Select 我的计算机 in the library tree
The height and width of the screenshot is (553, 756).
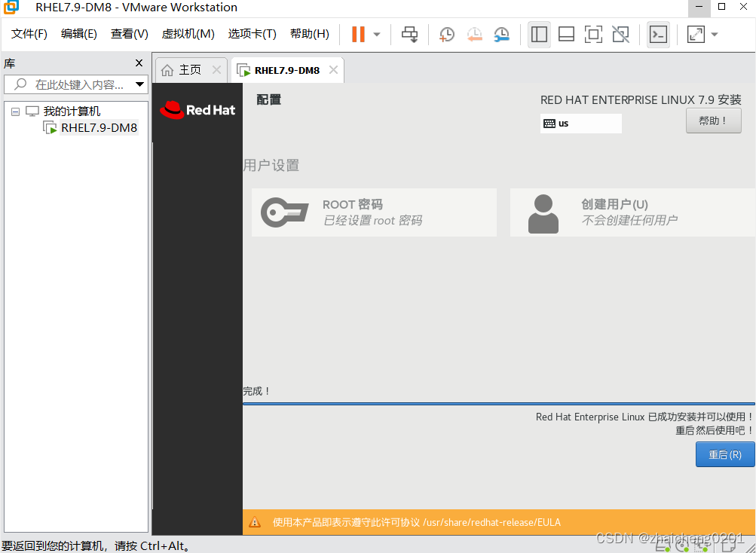click(x=72, y=112)
